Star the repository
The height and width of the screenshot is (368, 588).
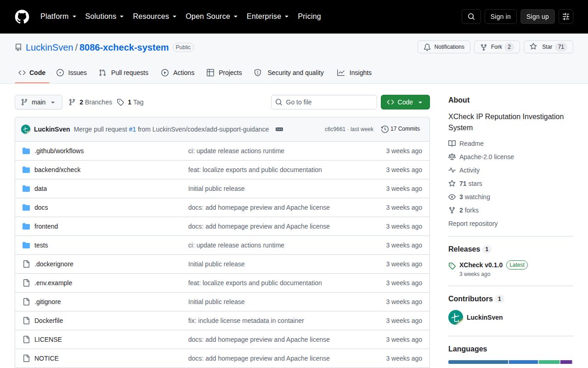click(x=548, y=47)
